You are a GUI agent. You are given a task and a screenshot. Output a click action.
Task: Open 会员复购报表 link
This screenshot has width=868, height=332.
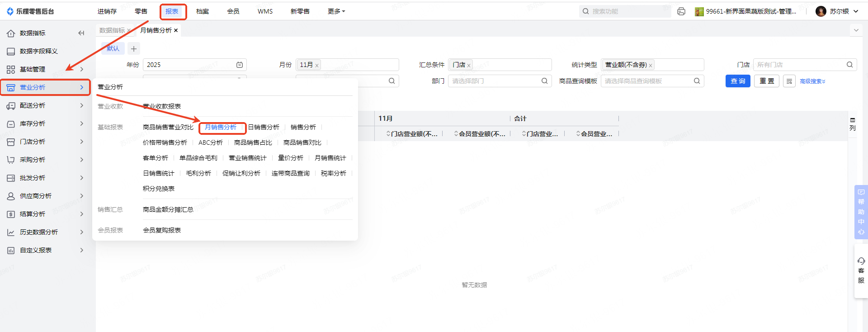162,230
